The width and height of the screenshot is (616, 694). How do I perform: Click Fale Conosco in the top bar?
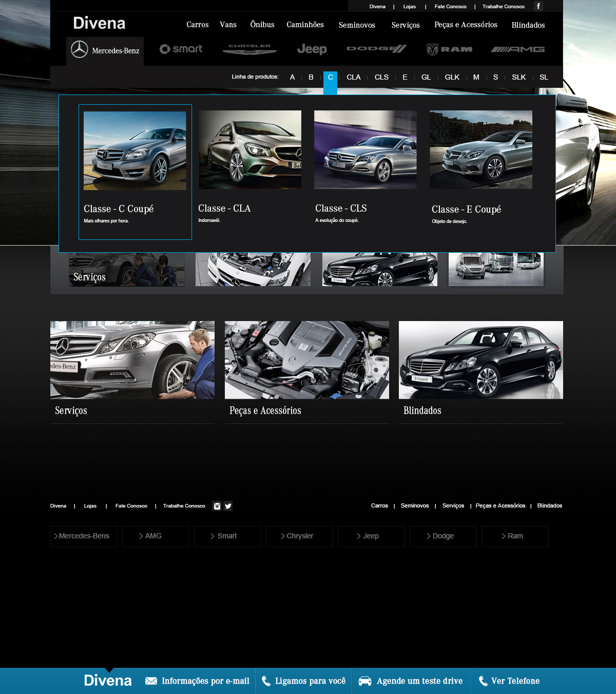(451, 7)
